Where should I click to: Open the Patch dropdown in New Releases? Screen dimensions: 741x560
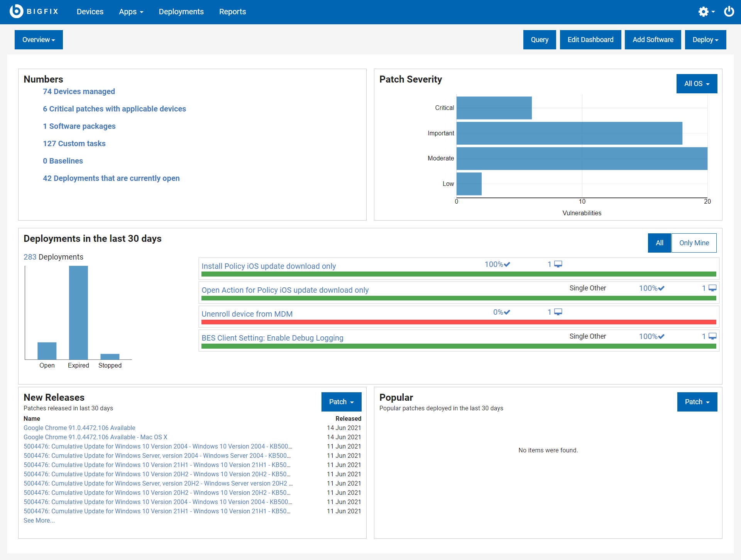pos(341,401)
